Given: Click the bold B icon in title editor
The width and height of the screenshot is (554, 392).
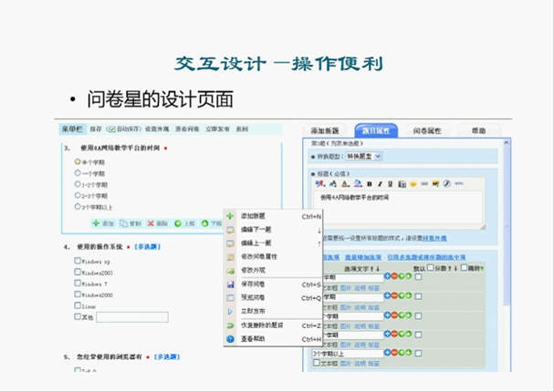Looking at the screenshot, I should coord(370,184).
